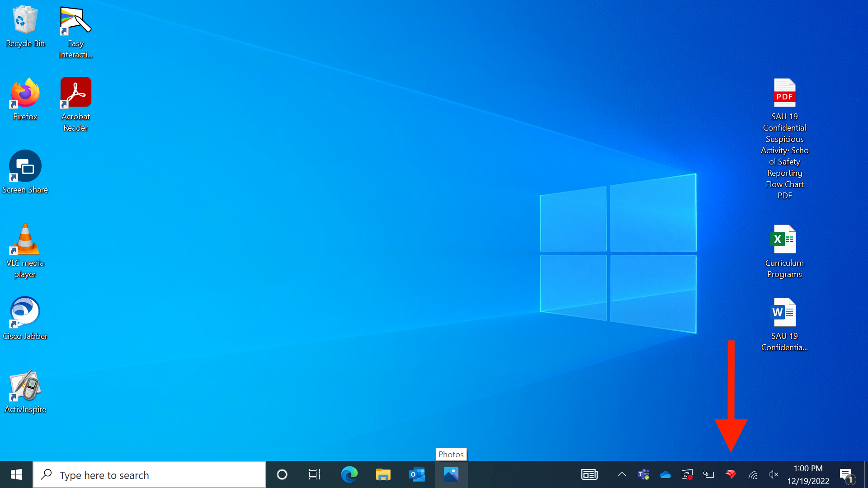The width and height of the screenshot is (868, 488).
Task: Click the red bird tray icon
Action: [x=731, y=474]
